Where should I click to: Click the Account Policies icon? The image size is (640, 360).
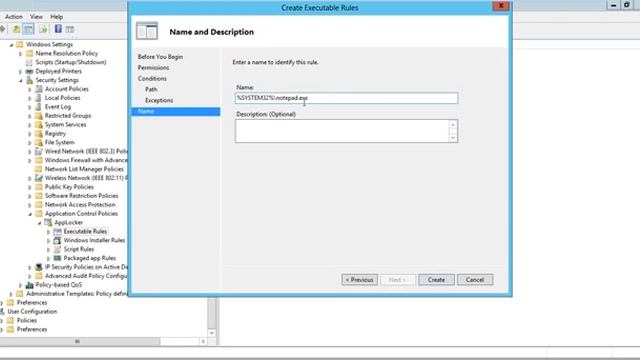tap(39, 89)
